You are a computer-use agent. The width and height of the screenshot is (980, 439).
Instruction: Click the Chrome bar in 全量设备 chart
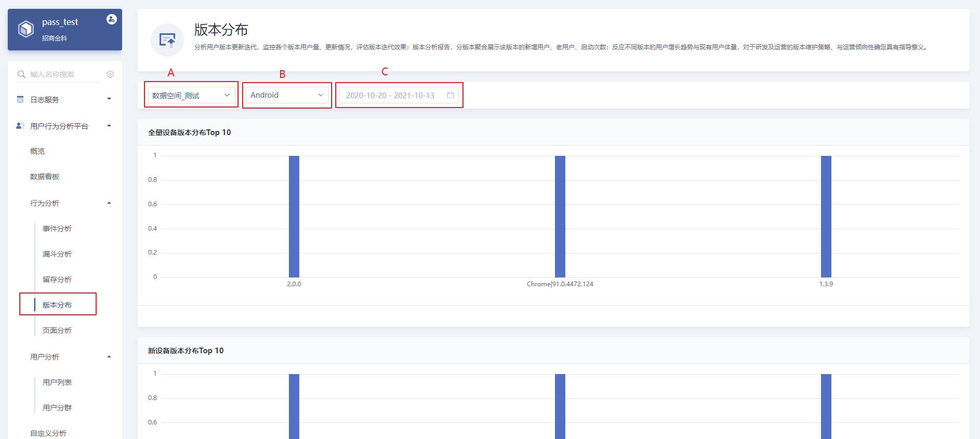[560, 217]
